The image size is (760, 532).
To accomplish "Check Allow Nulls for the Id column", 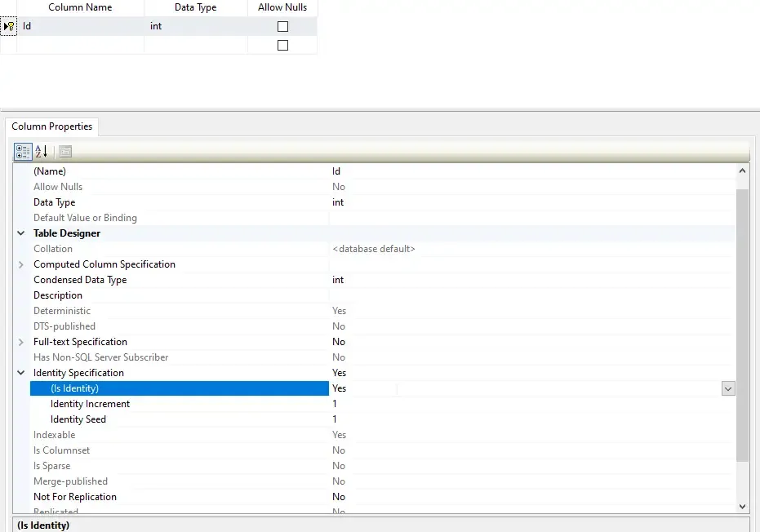I will 282,25.
